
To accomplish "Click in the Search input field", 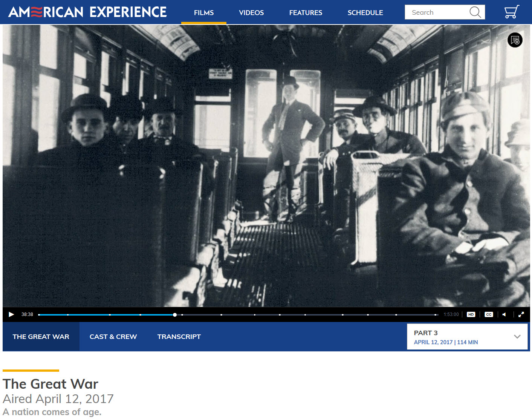I will pos(437,12).
